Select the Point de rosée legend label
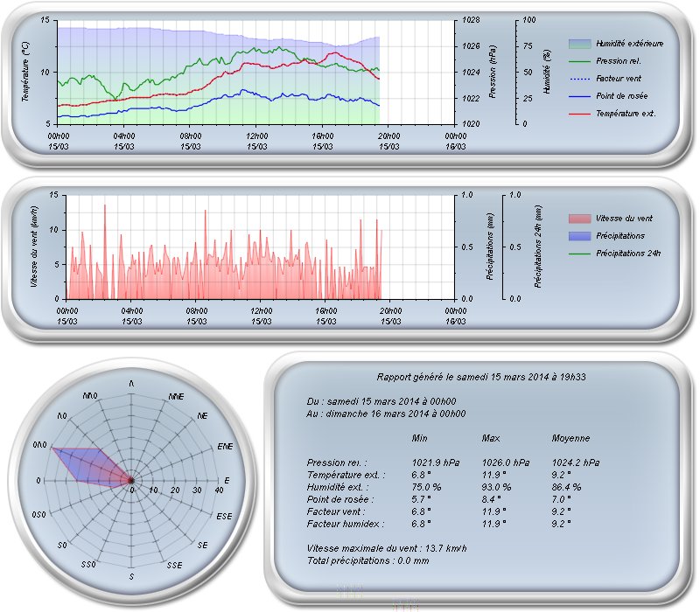Image resolution: width=700 pixels, height=612 pixels. point(621,96)
